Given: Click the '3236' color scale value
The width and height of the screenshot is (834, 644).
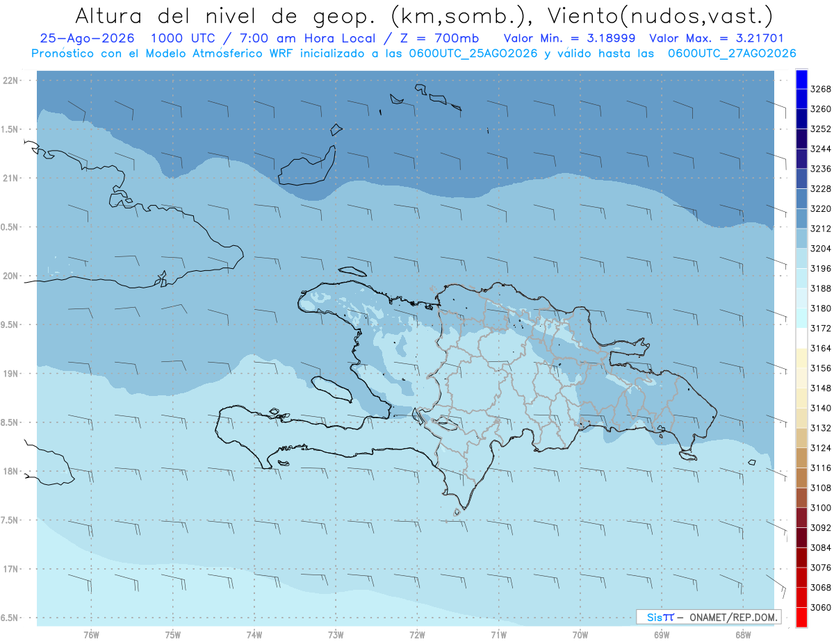Looking at the screenshot, I should point(820,169).
